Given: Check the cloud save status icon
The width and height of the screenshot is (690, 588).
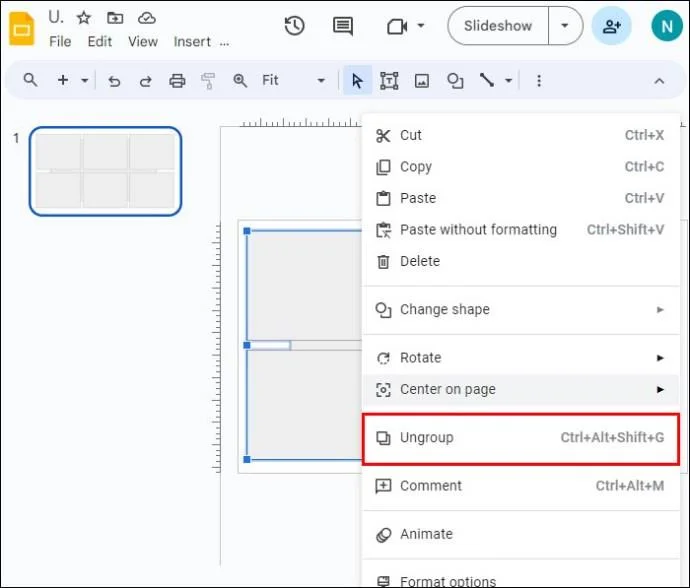Looking at the screenshot, I should [x=147, y=18].
